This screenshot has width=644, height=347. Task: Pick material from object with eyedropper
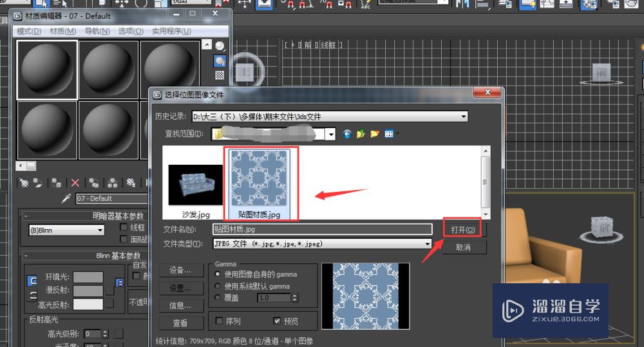point(66,199)
